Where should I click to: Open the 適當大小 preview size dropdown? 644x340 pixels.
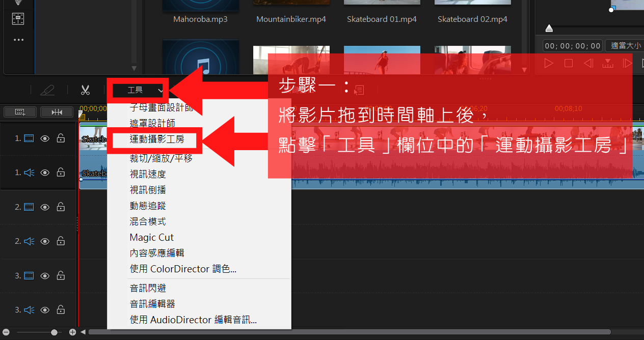[626, 46]
